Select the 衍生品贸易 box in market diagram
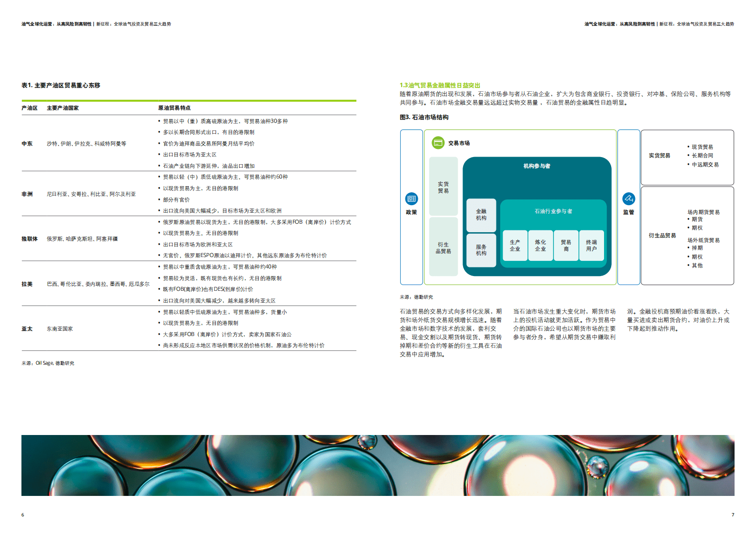The width and height of the screenshot is (756, 534). tap(443, 247)
